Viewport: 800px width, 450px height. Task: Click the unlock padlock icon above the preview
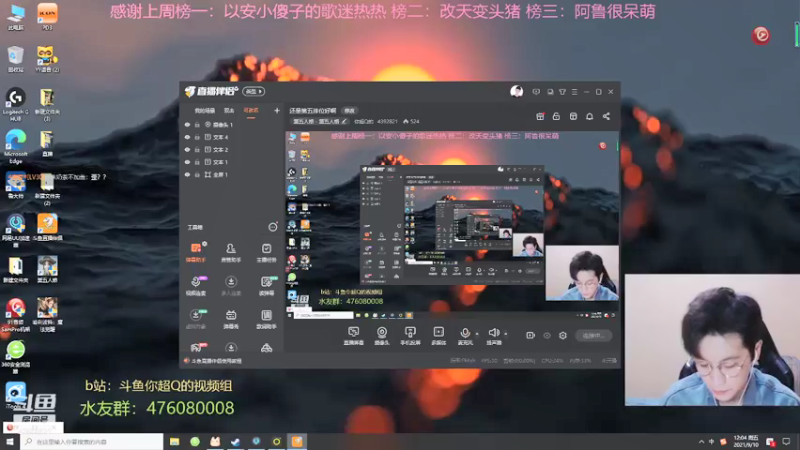click(x=556, y=116)
